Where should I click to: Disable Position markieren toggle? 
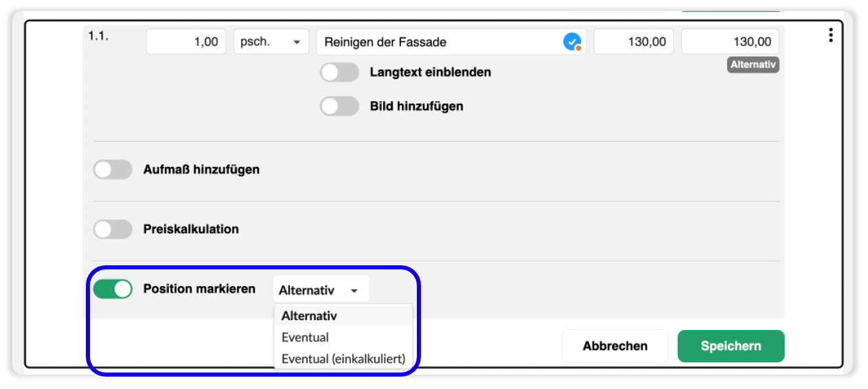pos(113,289)
